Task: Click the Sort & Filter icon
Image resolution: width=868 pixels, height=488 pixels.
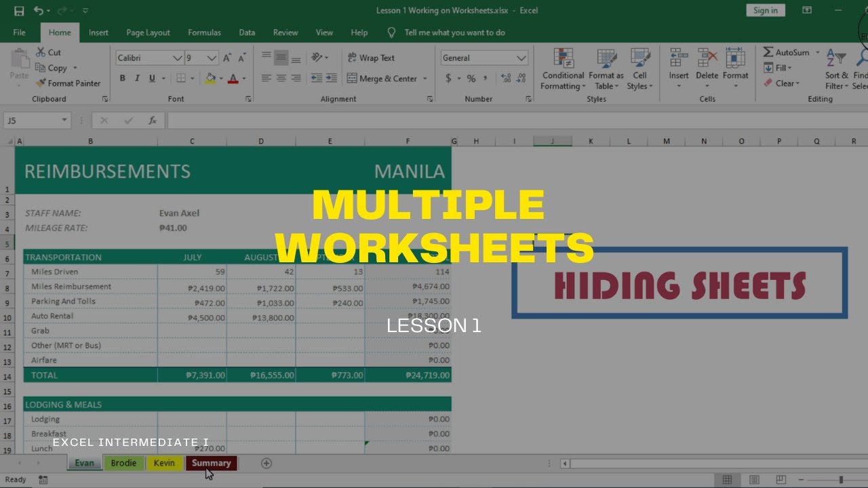Action: (x=836, y=59)
